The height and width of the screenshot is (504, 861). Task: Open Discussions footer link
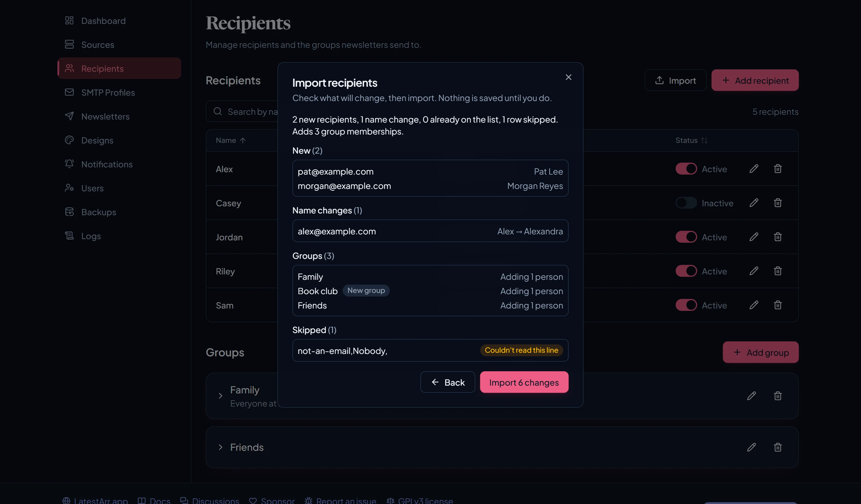coord(210,501)
